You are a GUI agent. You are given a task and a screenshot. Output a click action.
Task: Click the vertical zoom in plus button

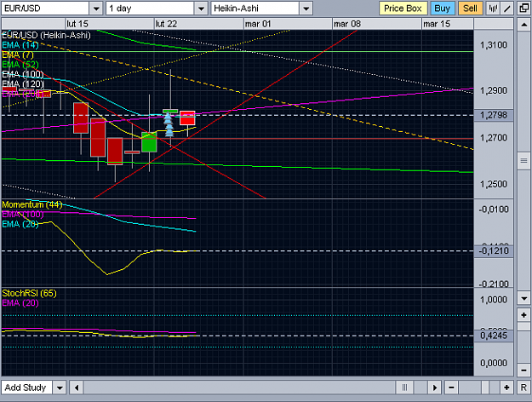(523, 315)
